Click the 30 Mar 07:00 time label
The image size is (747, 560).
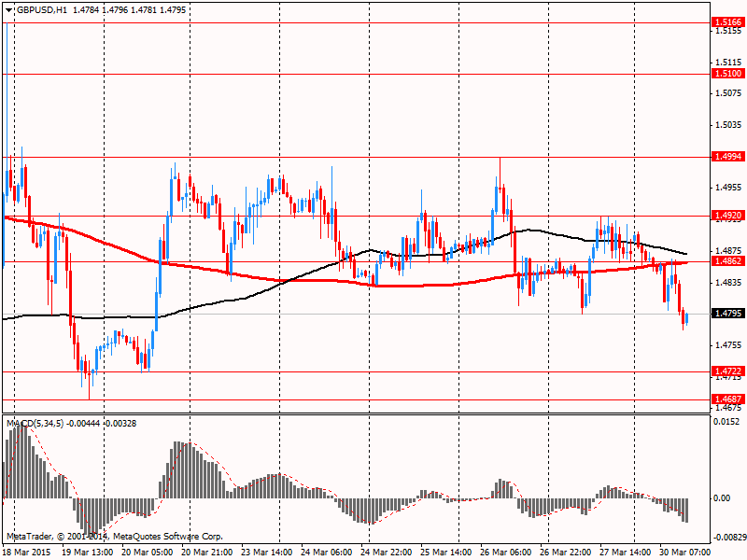(684, 553)
